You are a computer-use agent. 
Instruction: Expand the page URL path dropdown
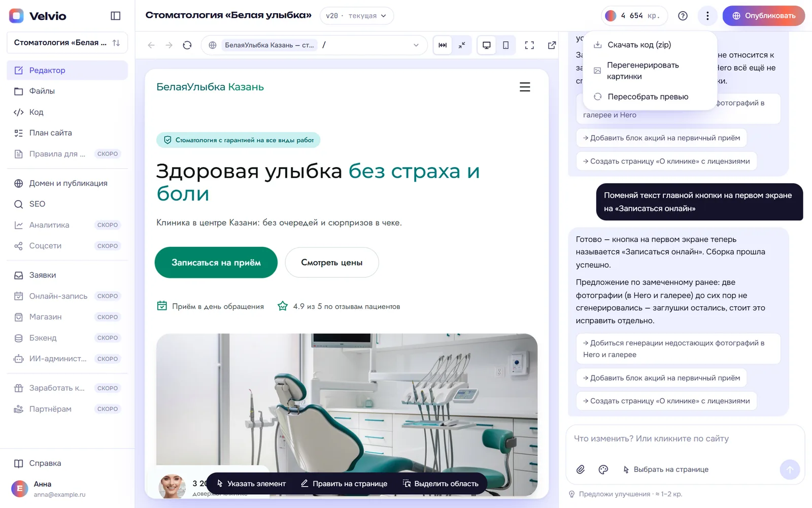416,45
